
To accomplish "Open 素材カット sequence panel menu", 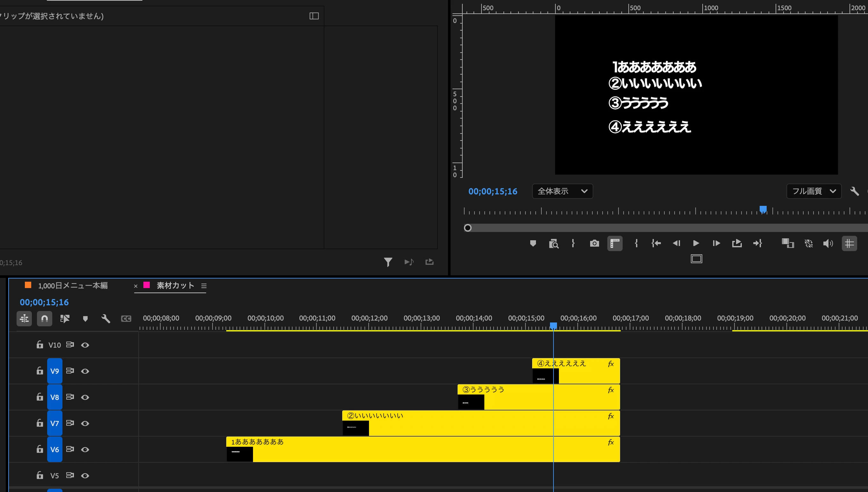I will [204, 286].
